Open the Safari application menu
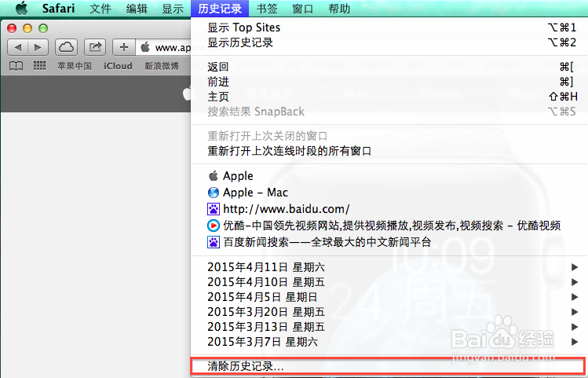The height and width of the screenshot is (378, 588). pos(58,9)
